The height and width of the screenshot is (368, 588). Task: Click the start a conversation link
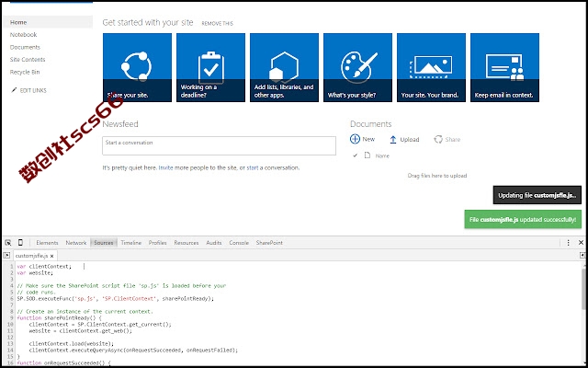click(x=253, y=167)
